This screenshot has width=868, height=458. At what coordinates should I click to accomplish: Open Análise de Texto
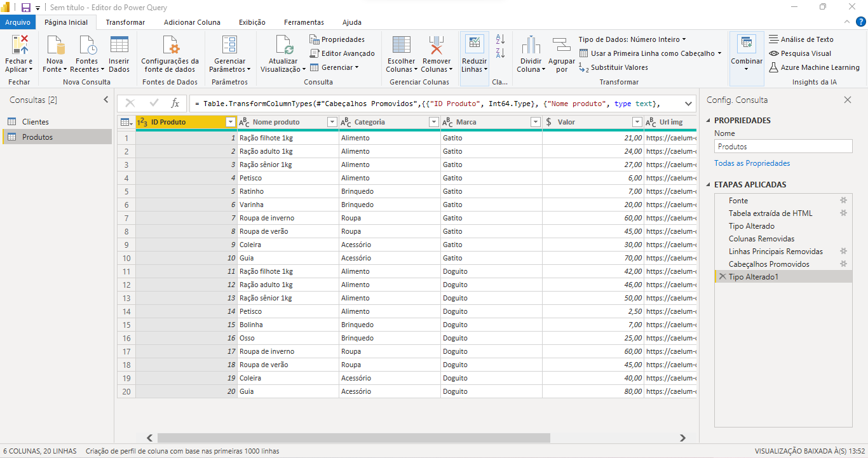pyautogui.click(x=801, y=39)
